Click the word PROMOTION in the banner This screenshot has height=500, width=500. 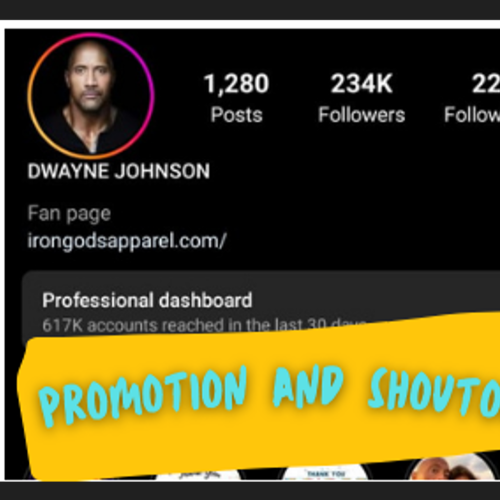[143, 396]
